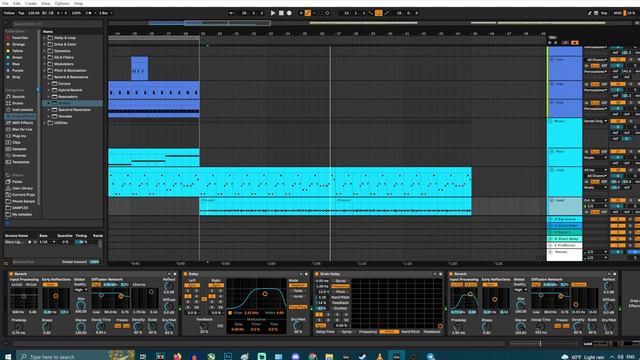Click the Stop transport button
This screenshot has width=640, height=360.
[x=281, y=13]
